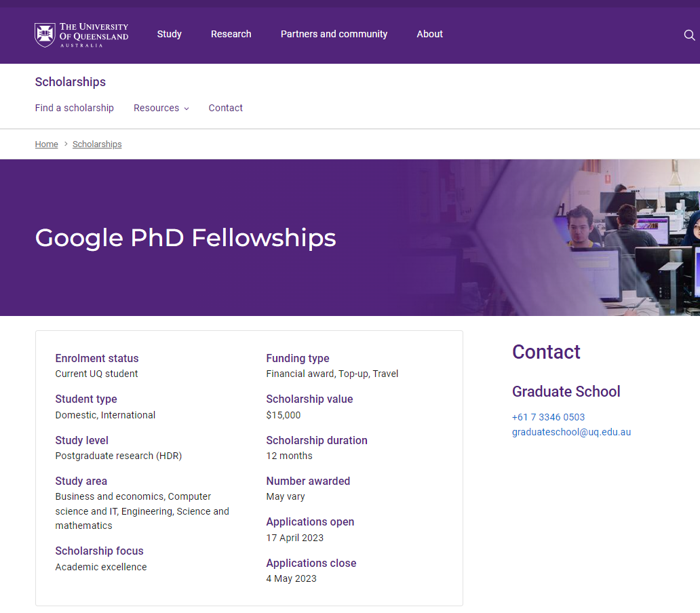This screenshot has height=613, width=700.
Task: Click the University of Queensland logo
Action: point(81,35)
